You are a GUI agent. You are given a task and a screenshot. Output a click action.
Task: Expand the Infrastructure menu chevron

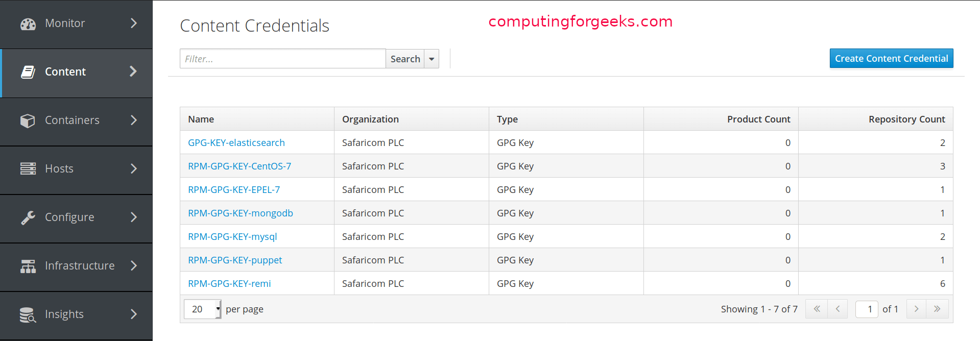point(134,265)
